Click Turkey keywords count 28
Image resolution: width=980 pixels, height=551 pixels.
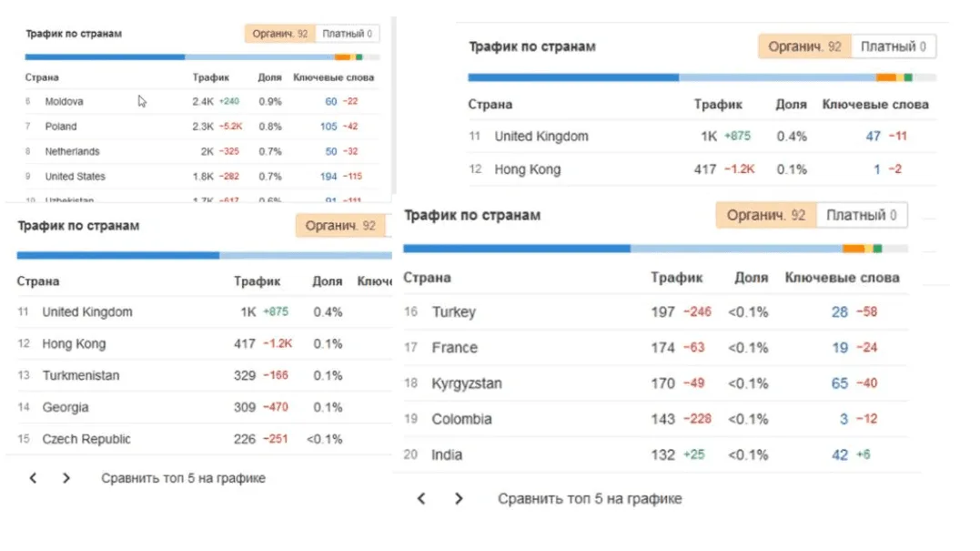tap(839, 312)
